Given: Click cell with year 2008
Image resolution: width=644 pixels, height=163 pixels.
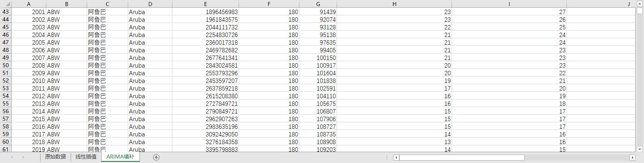Looking at the screenshot, I should coord(29,66).
